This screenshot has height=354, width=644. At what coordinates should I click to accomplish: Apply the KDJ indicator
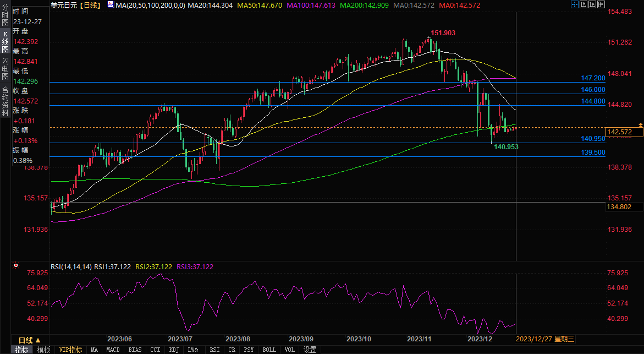pyautogui.click(x=174, y=350)
